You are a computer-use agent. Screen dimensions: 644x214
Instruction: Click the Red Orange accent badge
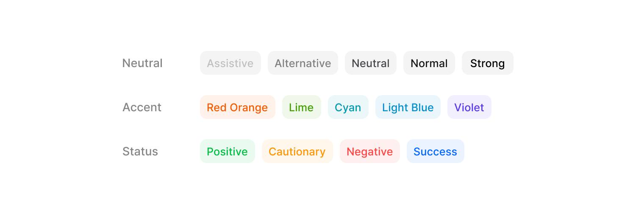point(237,107)
